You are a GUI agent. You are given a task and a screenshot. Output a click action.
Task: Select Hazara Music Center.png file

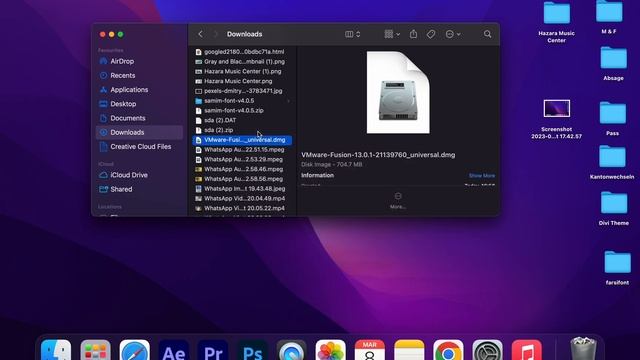click(242, 81)
